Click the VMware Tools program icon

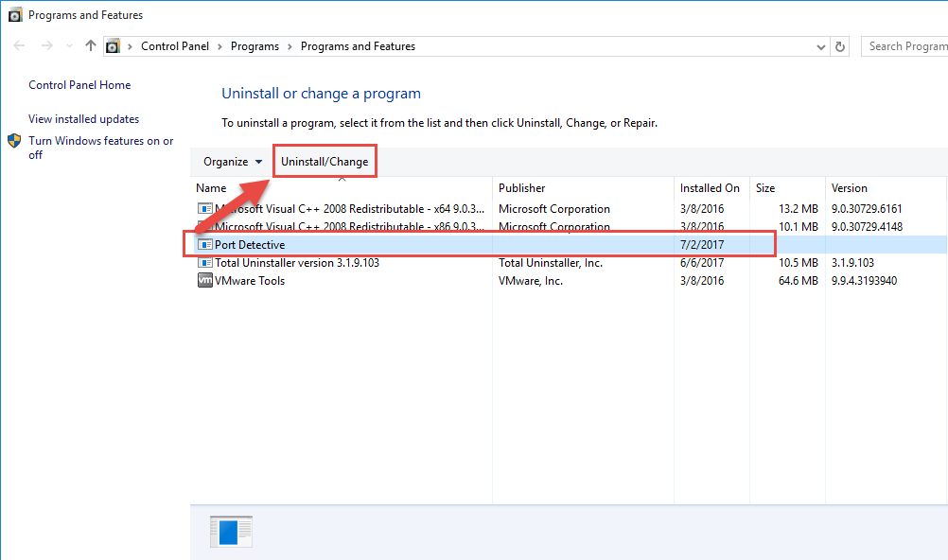click(204, 280)
